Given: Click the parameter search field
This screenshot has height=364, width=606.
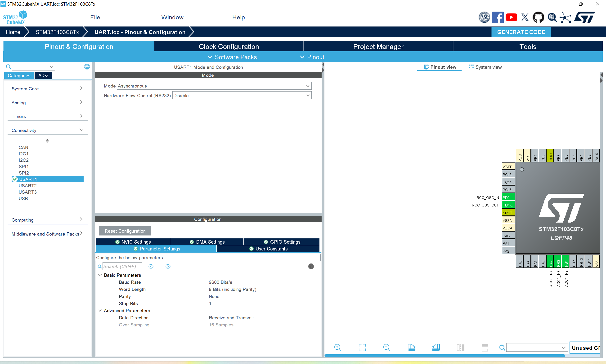Looking at the screenshot, I should (122, 266).
